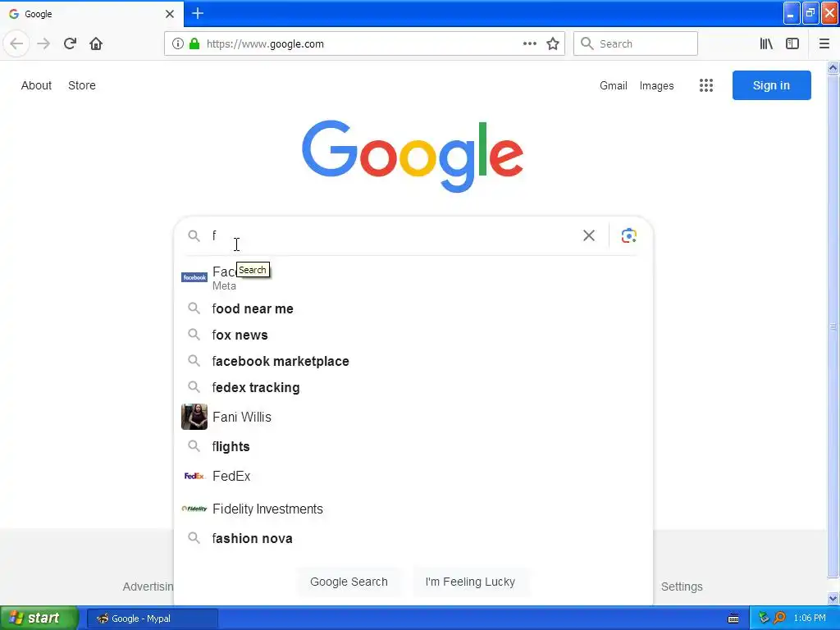Click the network tray icon
The width and height of the screenshot is (840, 630).
tap(764, 619)
